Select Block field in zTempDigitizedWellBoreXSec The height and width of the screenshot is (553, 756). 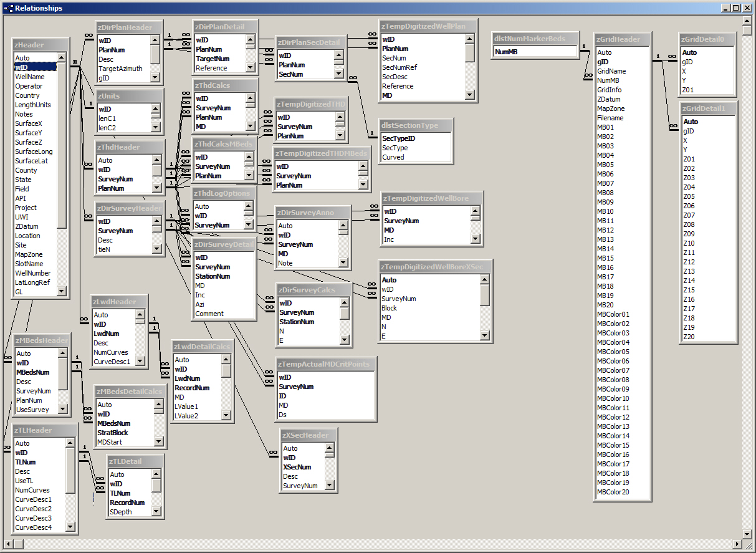pyautogui.click(x=429, y=308)
